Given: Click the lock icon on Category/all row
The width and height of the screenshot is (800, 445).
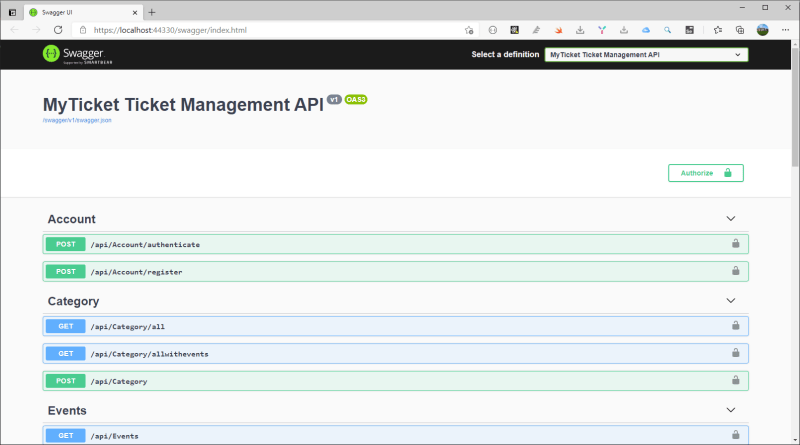Looking at the screenshot, I should 735,325.
